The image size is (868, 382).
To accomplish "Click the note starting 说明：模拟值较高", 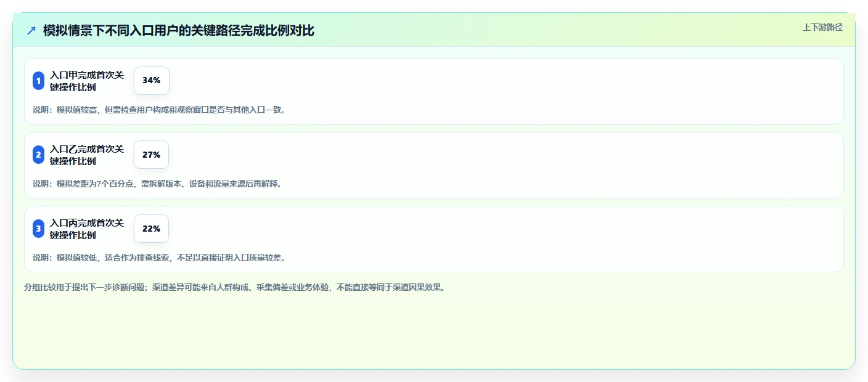I will pyautogui.click(x=159, y=110).
